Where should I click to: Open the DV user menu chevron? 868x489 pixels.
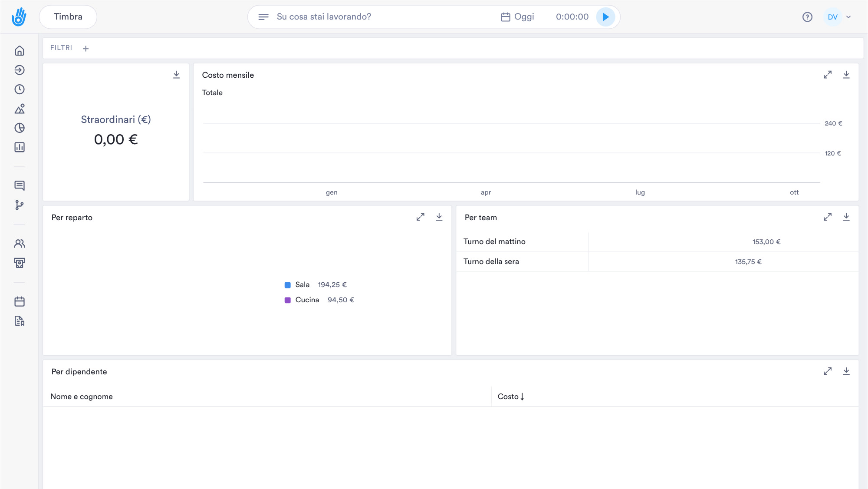(x=848, y=17)
